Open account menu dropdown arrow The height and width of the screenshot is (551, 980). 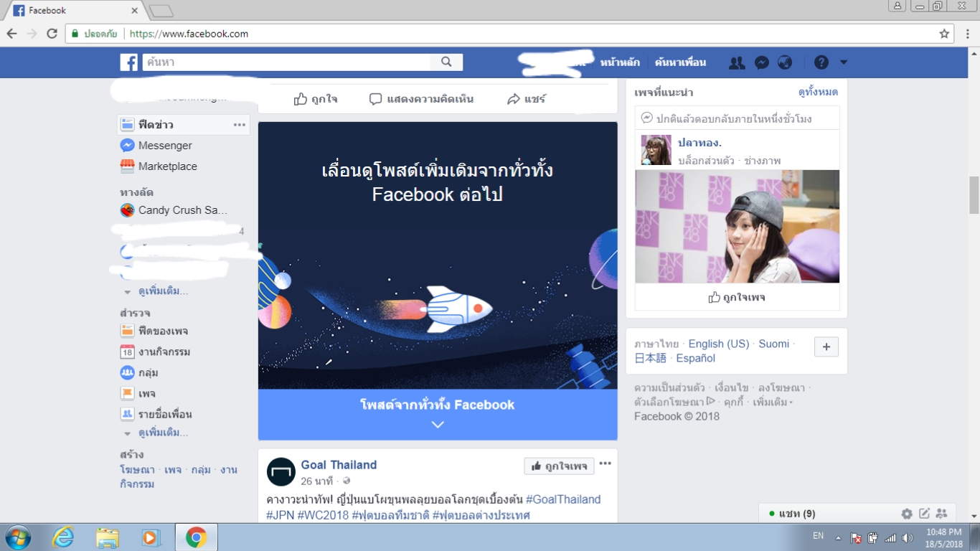(844, 62)
